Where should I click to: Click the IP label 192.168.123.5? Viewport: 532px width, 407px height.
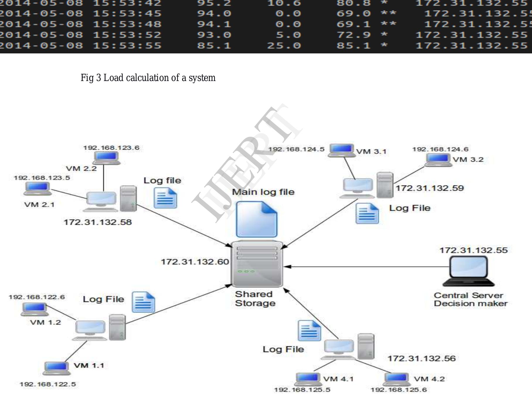[x=42, y=178]
